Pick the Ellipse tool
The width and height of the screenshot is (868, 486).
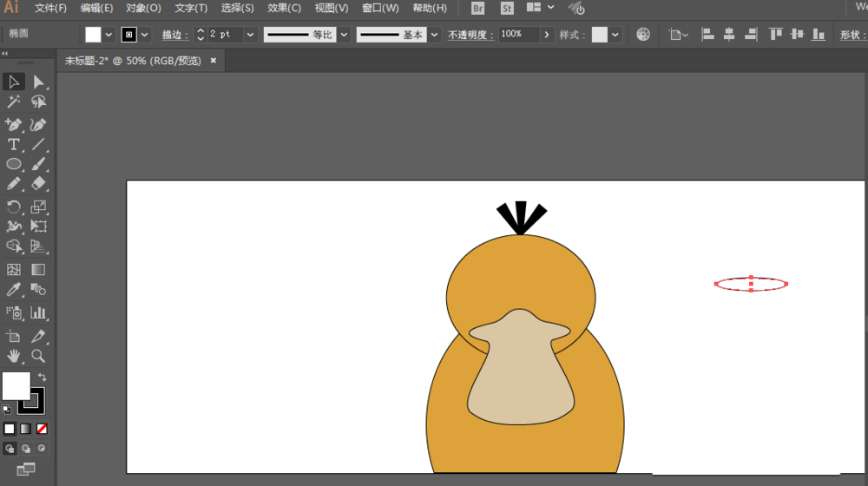(x=13, y=164)
